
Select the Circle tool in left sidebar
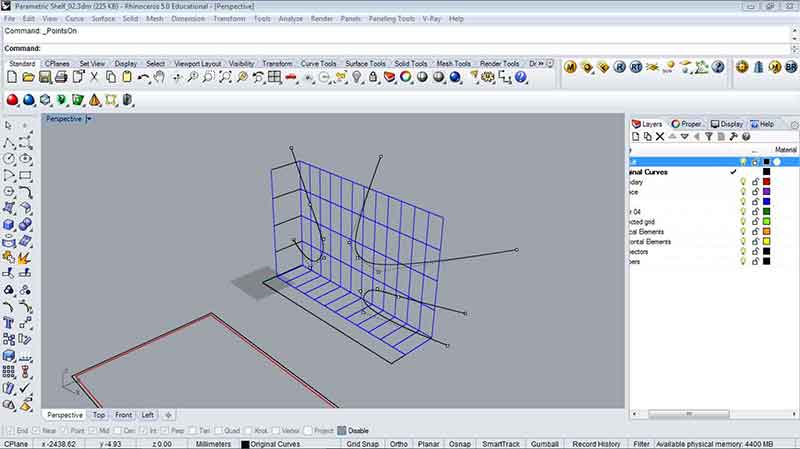coord(9,159)
